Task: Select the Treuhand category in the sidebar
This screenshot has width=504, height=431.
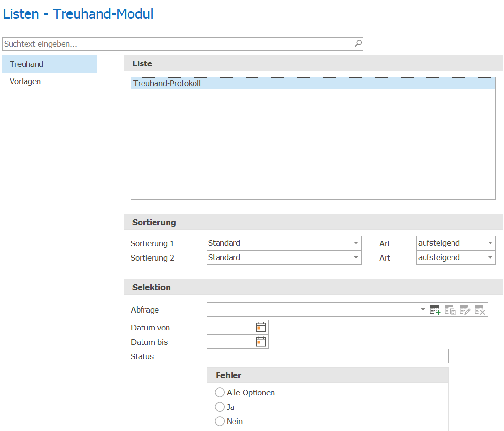Action: [50, 64]
